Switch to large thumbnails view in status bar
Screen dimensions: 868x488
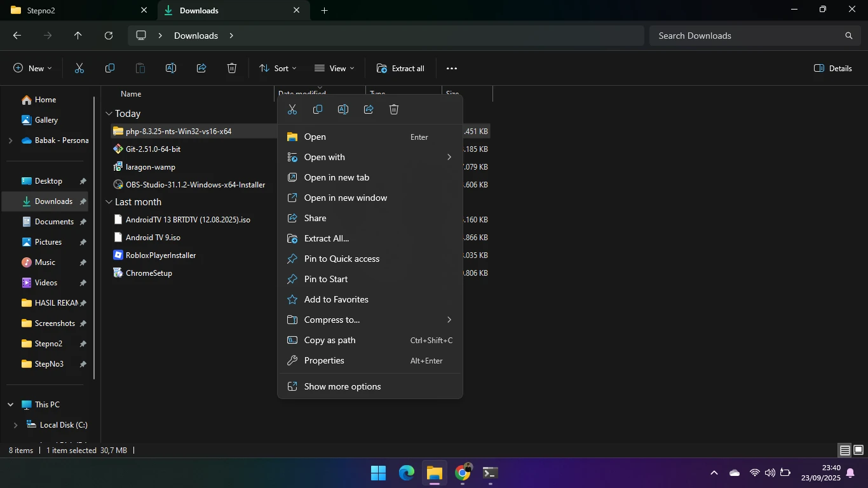(858, 451)
